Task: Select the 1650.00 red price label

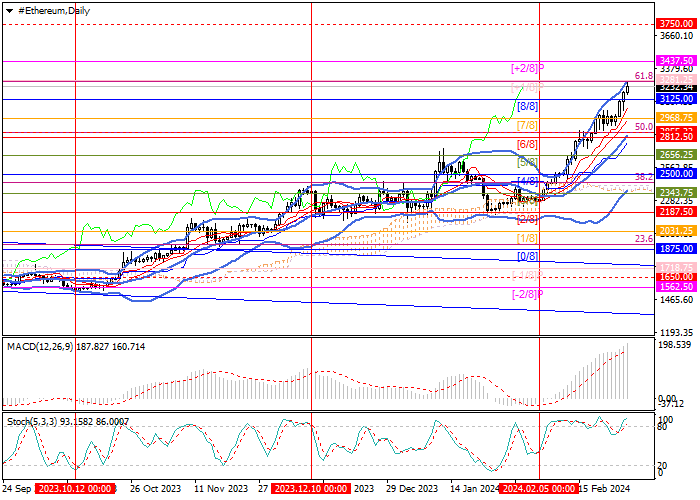Action: click(675, 277)
